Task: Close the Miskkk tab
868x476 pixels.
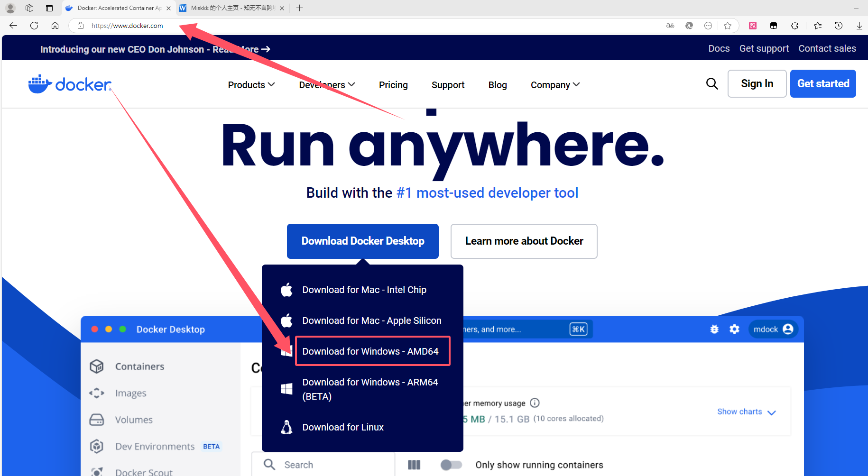Action: pos(282,8)
